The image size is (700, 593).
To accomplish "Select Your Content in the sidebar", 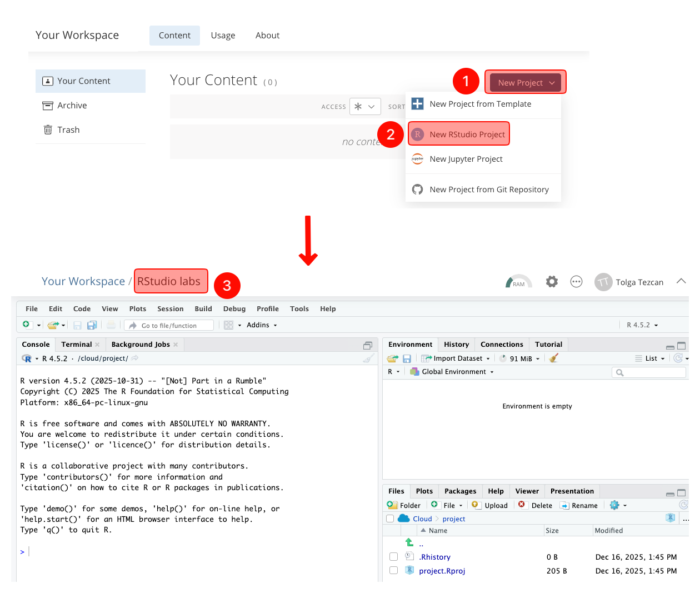I will click(x=91, y=81).
